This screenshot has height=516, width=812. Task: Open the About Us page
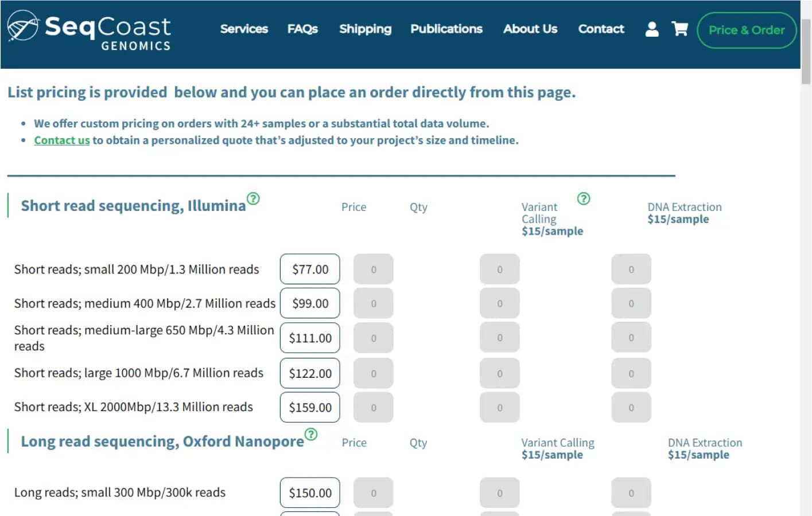(x=530, y=29)
